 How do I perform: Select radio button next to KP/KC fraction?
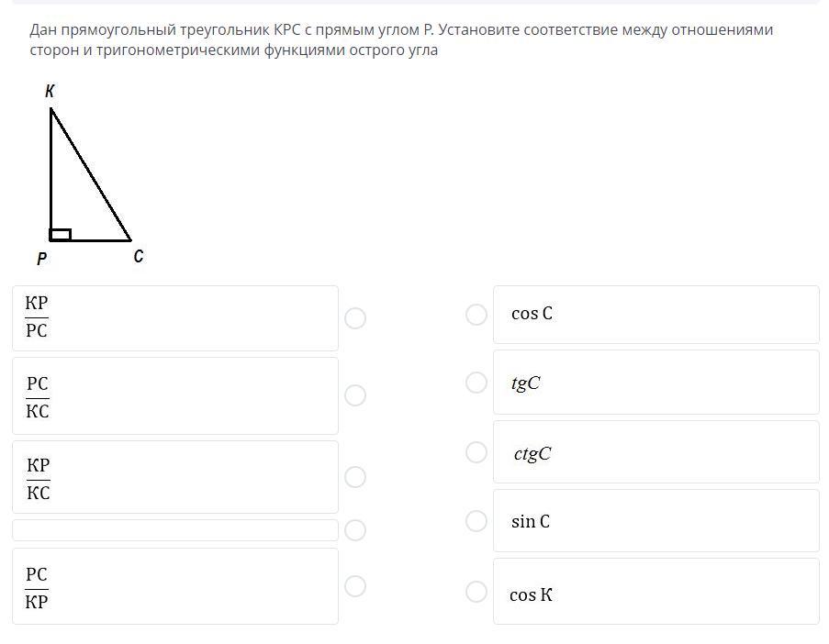[x=354, y=477]
